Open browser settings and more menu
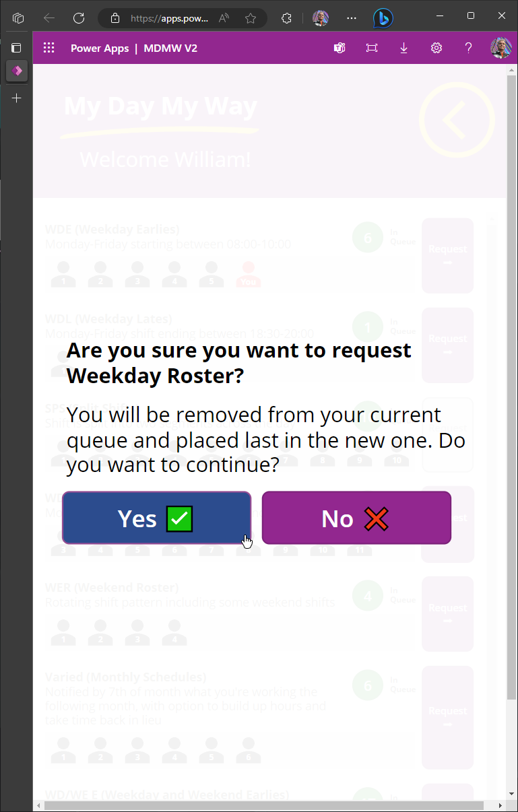Screen dimensions: 518x812 (352, 18)
